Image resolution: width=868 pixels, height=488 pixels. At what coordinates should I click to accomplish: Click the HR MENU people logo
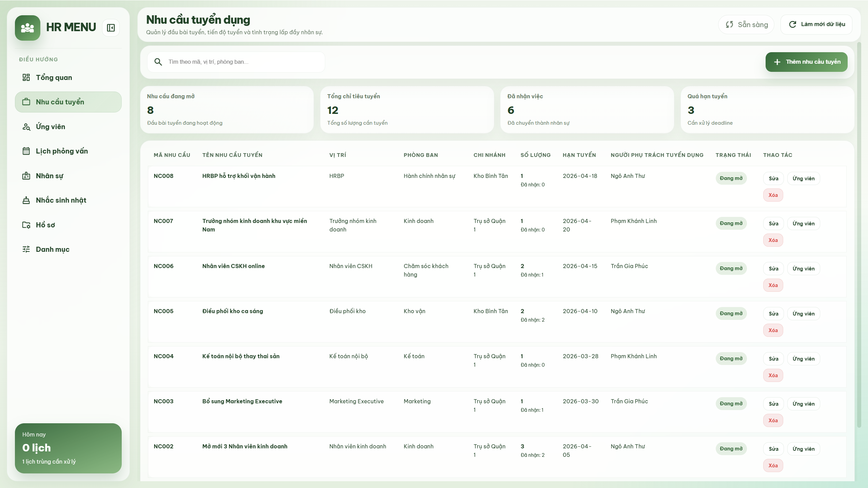coord(27,27)
